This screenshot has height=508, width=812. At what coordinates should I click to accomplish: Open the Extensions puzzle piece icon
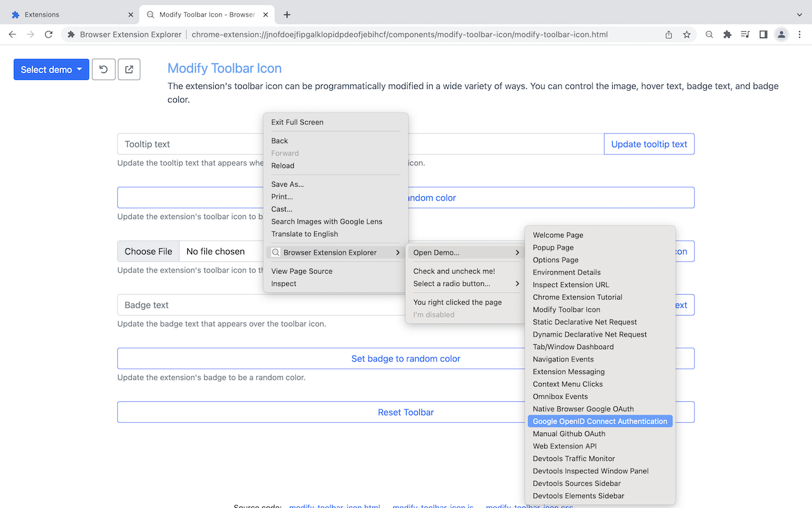click(727, 34)
